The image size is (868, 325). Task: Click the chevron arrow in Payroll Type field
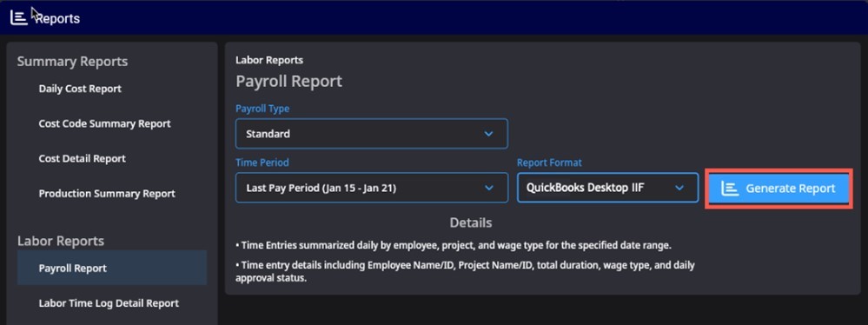pos(488,134)
